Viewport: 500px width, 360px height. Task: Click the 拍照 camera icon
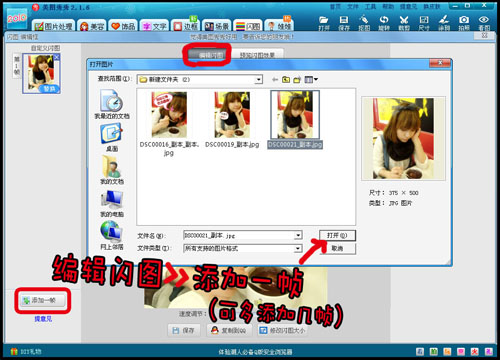464,23
